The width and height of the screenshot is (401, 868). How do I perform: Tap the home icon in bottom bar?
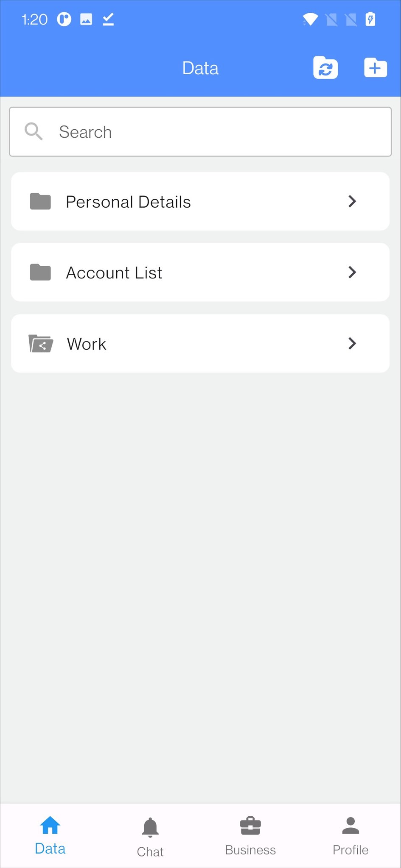(50, 825)
